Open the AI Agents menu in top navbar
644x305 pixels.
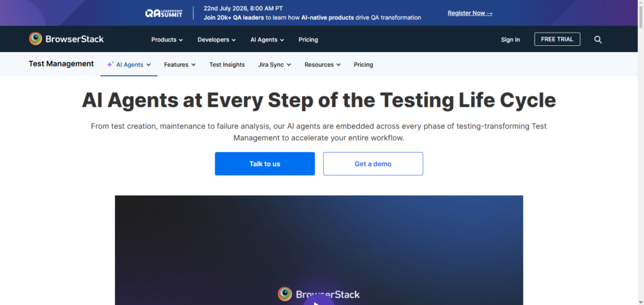(267, 40)
